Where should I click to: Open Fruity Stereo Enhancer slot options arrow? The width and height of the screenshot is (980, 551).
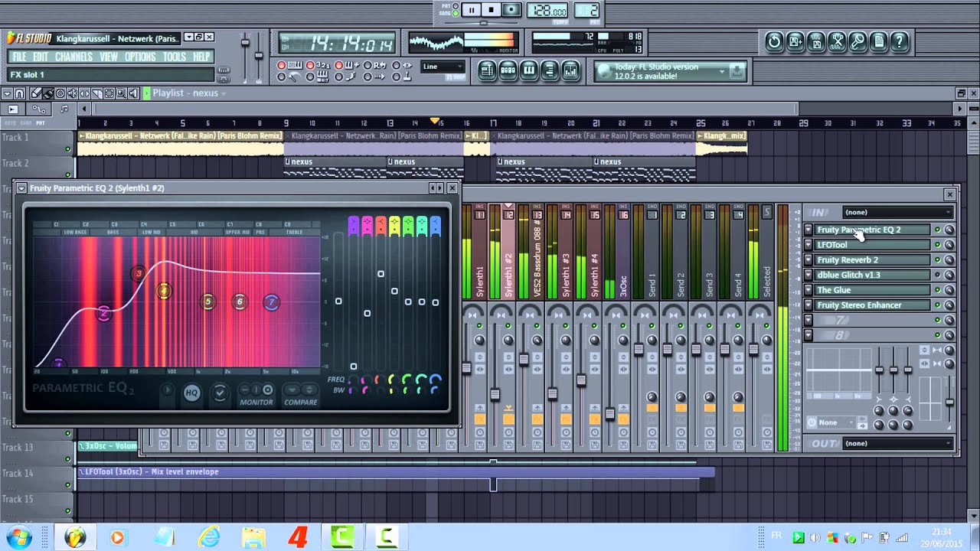[808, 305]
